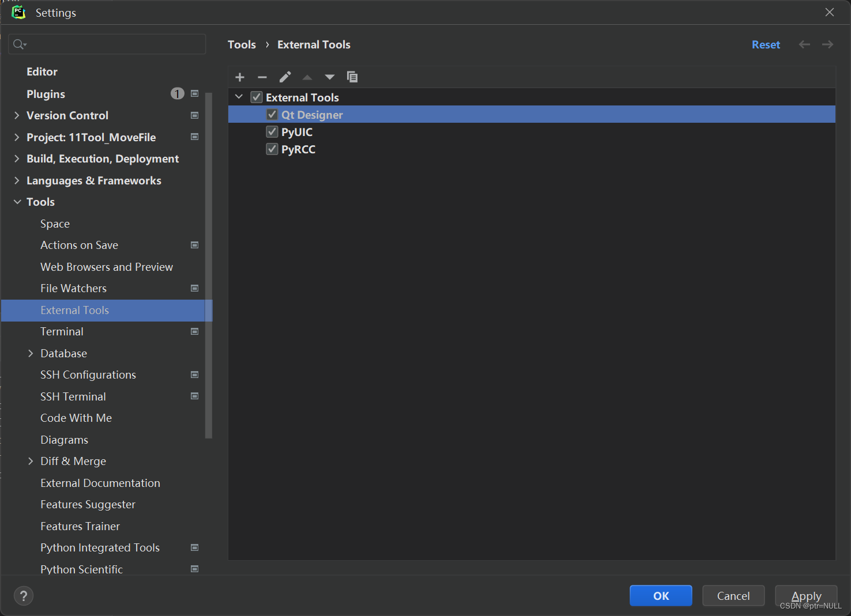851x616 pixels.
Task: Open the Editor settings category
Action: (x=42, y=71)
